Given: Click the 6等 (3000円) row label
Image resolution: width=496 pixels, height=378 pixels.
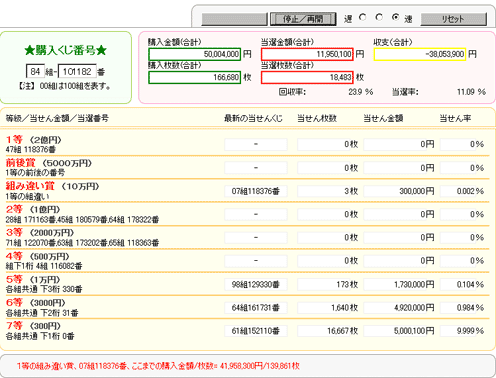Looking at the screenshot, I should (x=36, y=303).
